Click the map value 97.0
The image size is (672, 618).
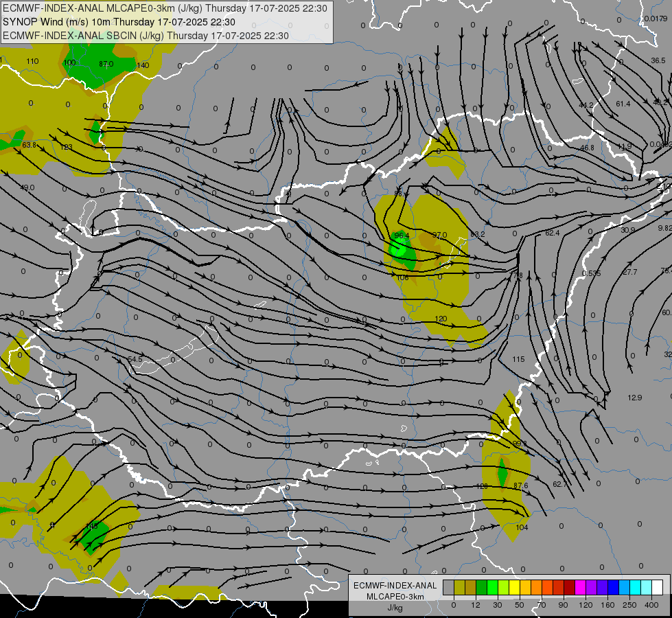click(x=440, y=235)
